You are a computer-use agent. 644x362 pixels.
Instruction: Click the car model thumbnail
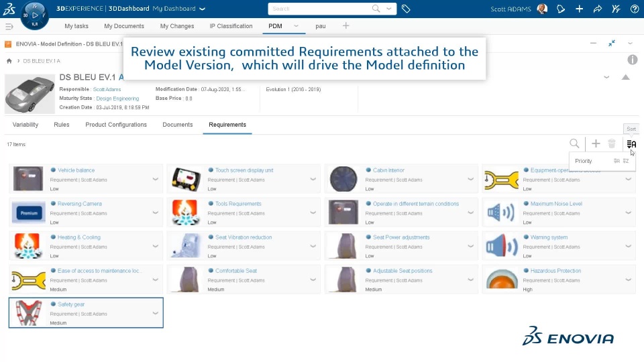[30, 94]
